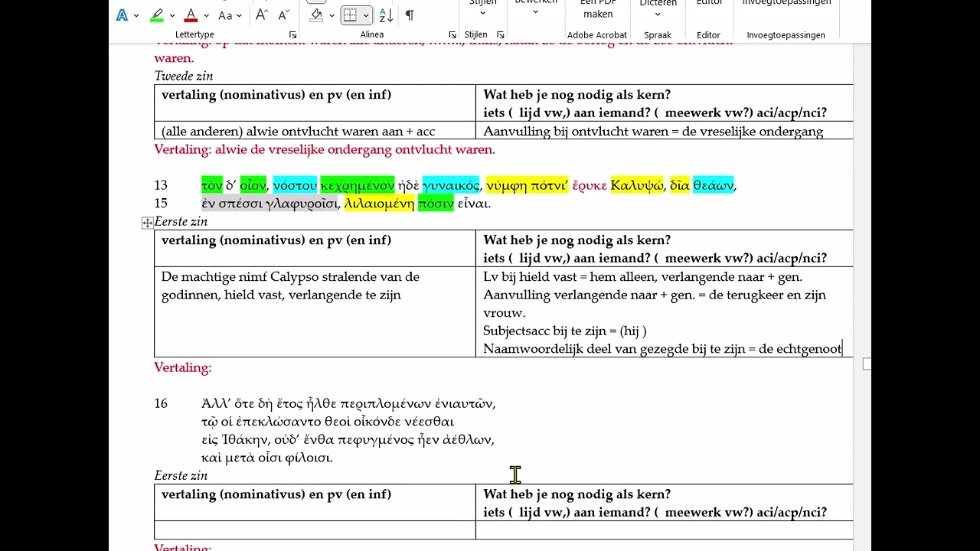Increase the font size with the larger A
Image resolution: width=980 pixels, height=551 pixels.
coord(262,15)
